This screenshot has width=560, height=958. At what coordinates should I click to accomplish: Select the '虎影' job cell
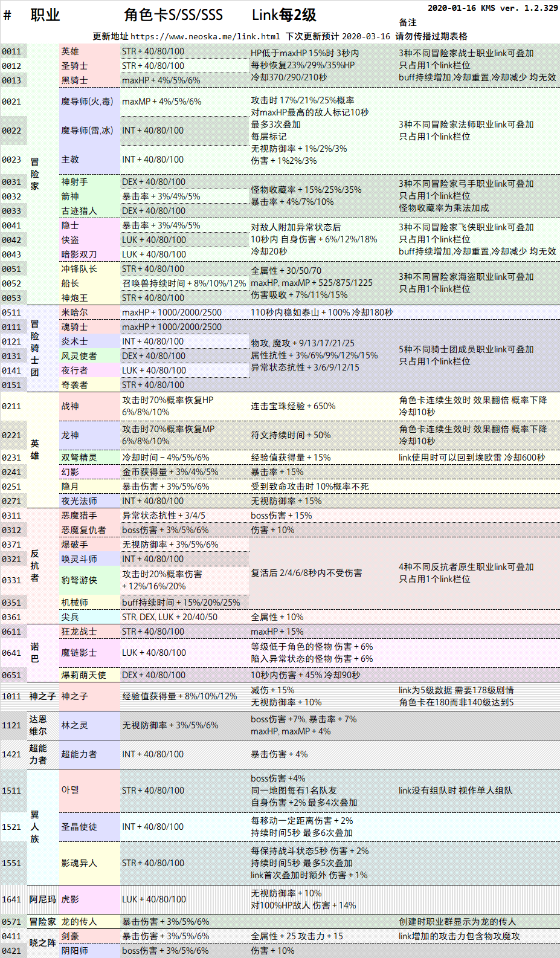[89, 899]
